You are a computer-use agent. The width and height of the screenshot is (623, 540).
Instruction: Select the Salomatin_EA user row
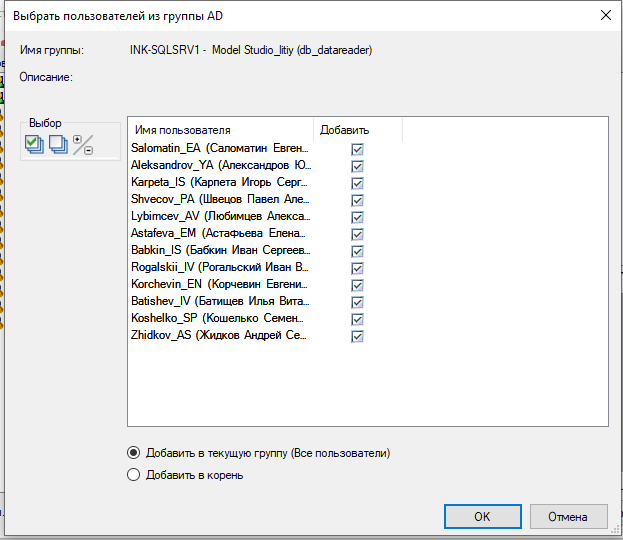pos(220,148)
